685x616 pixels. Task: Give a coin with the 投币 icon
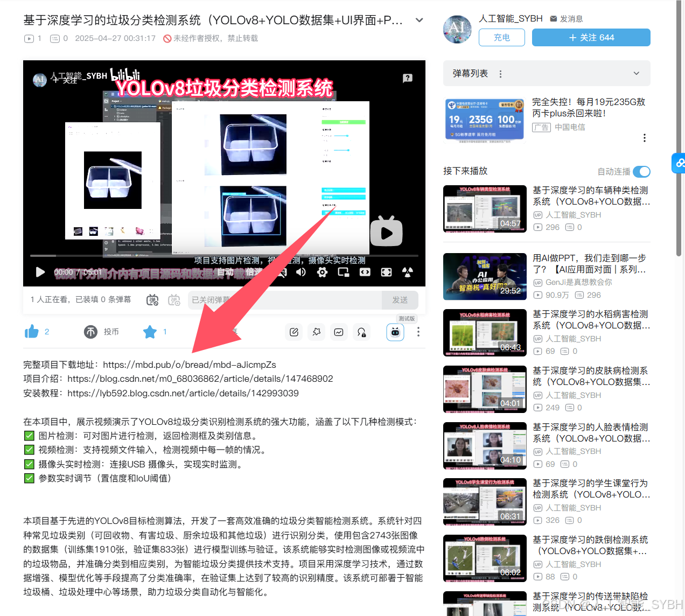[90, 332]
